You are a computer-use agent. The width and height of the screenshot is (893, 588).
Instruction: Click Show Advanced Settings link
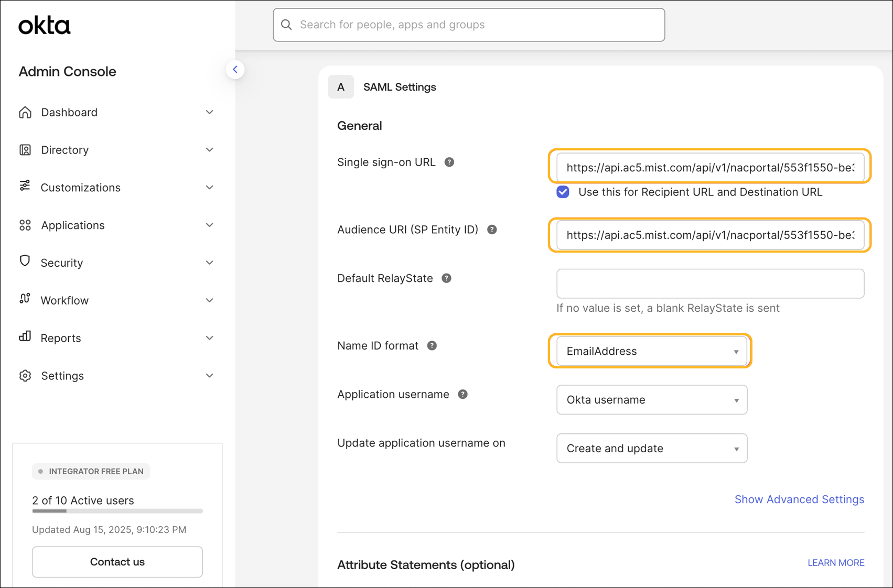799,499
